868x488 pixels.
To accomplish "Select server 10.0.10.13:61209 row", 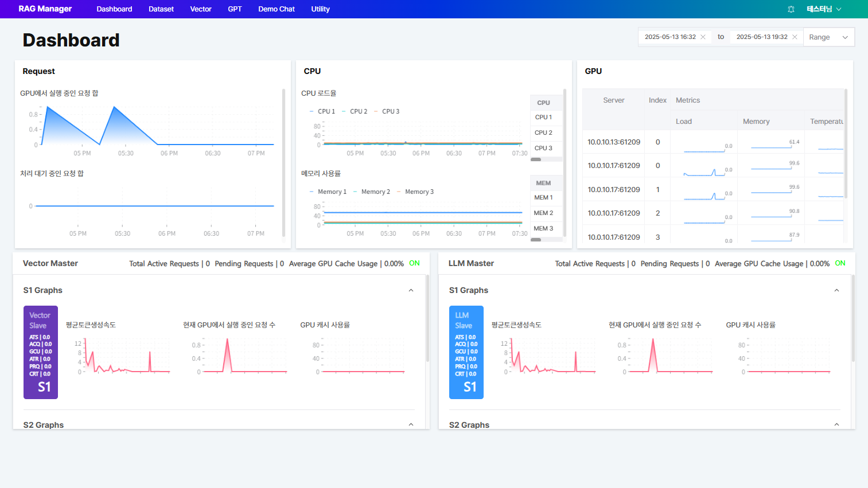I will (713, 142).
